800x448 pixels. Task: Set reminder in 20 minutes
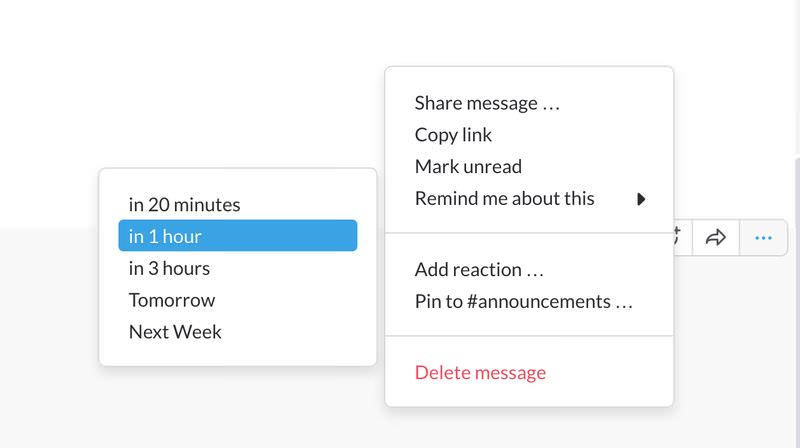pos(185,205)
